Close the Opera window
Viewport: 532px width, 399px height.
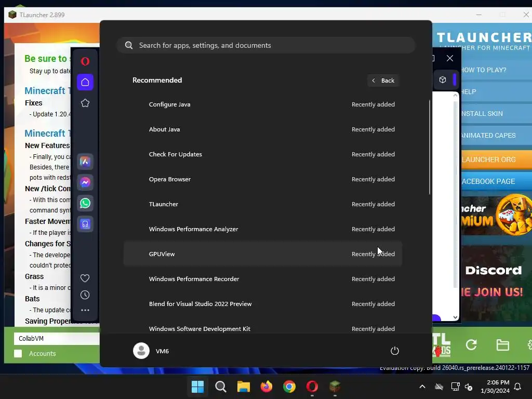[450, 58]
